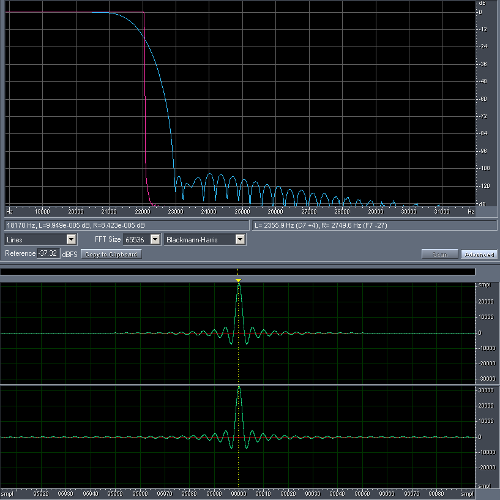Click the cursor frequency readout starting 18170 Hz
Screen dimensions: 500x500
click(x=127, y=226)
